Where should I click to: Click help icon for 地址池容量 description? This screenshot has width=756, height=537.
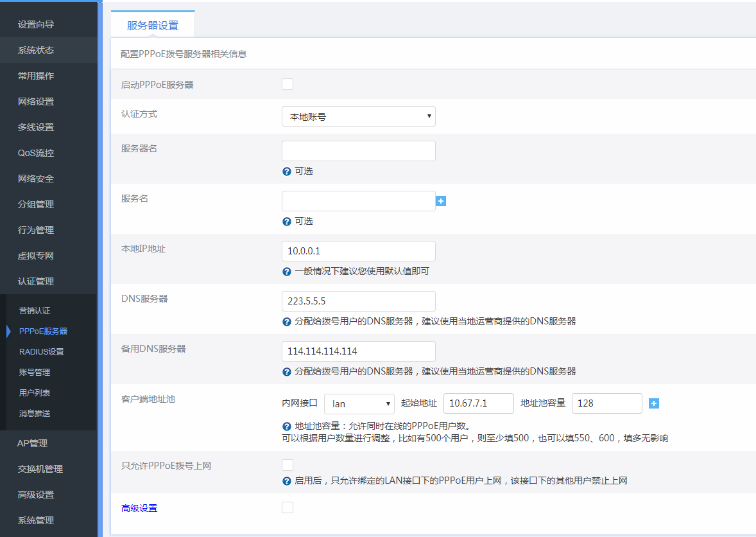click(287, 426)
